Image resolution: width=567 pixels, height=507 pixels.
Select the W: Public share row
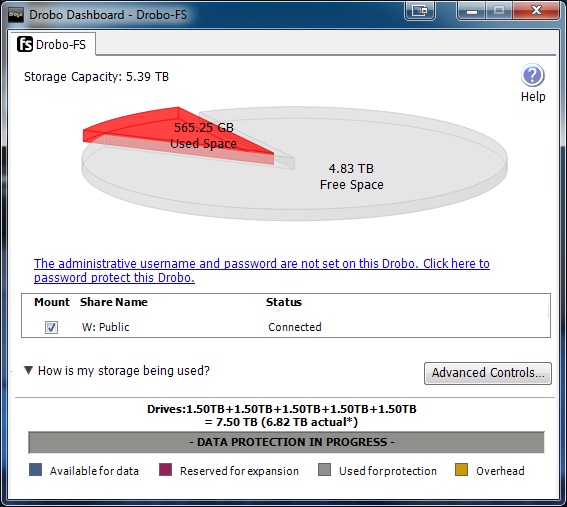point(286,327)
